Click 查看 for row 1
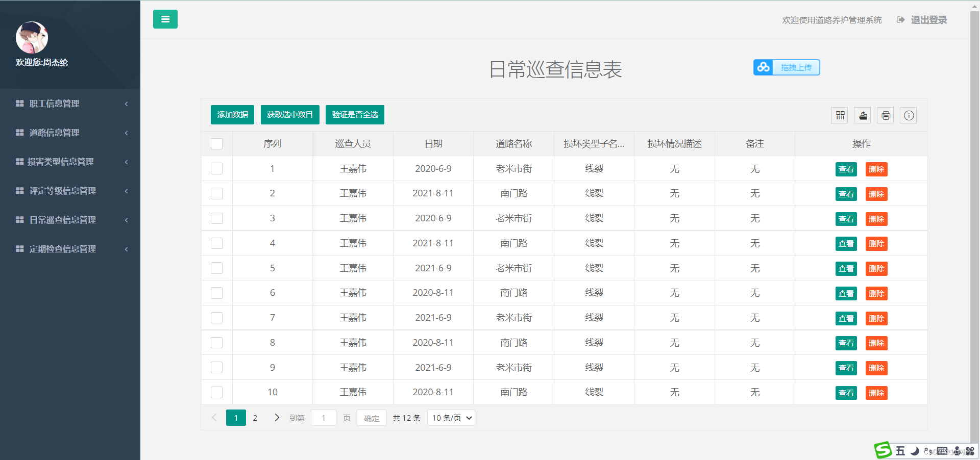980x460 pixels. tap(846, 169)
